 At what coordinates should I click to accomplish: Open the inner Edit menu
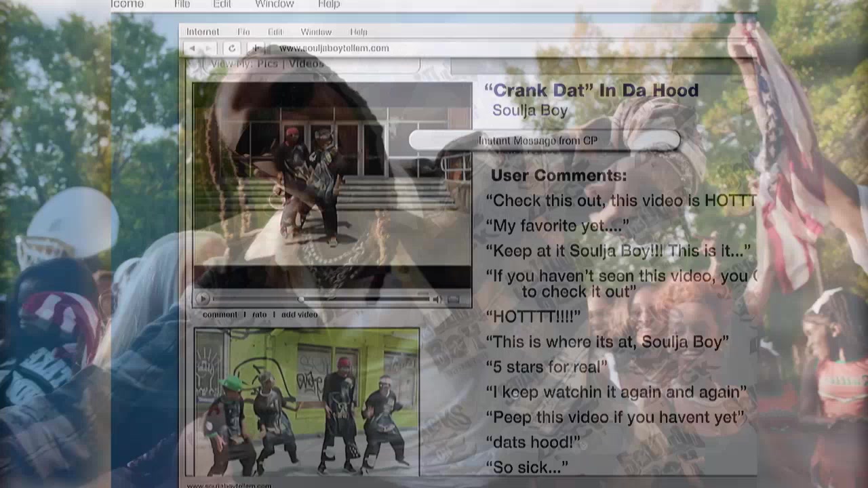coord(275,32)
